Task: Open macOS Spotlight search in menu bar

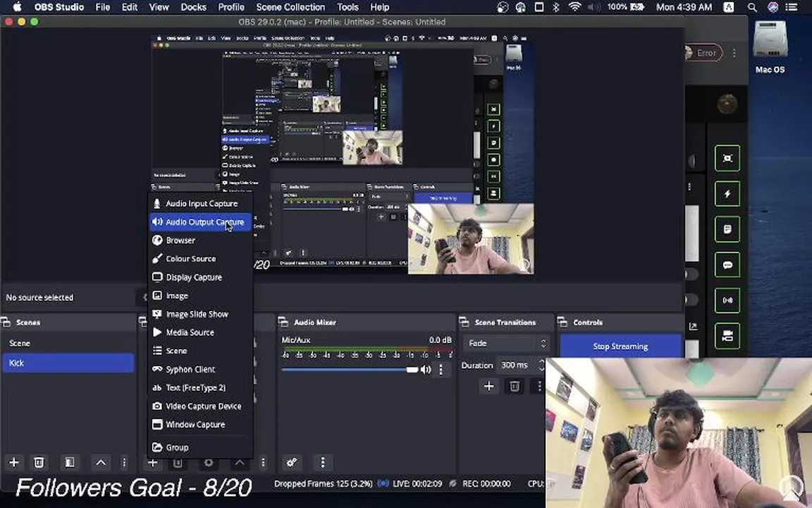Action: 752,7
